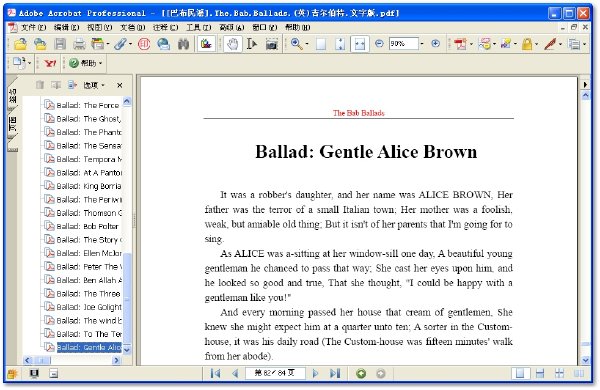Image resolution: width=600 pixels, height=390 pixels.
Task: Select the Snapshot camera tool
Action: coord(271,44)
